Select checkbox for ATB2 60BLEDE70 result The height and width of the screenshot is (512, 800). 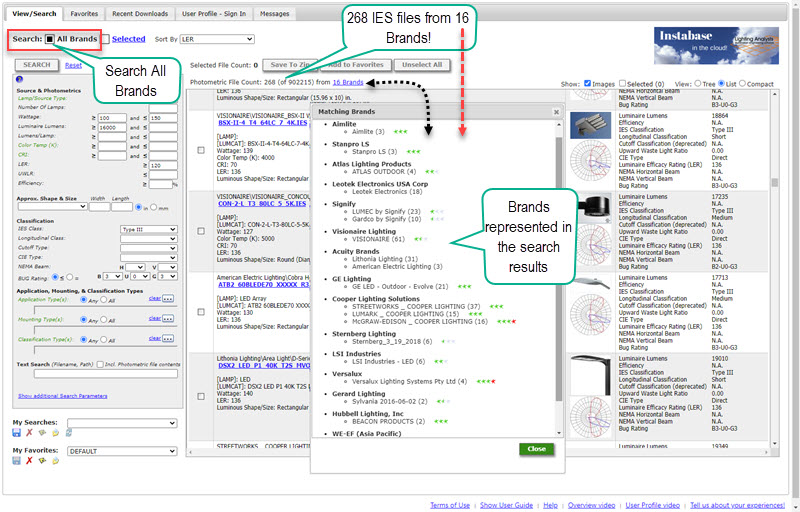[201, 312]
